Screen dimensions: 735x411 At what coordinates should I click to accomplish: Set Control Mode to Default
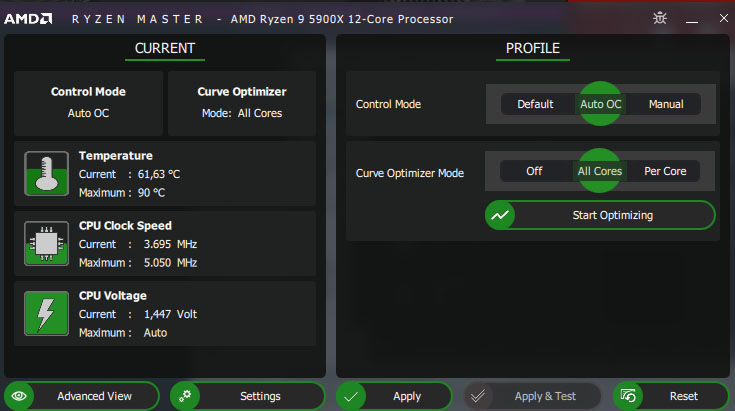[x=535, y=104]
